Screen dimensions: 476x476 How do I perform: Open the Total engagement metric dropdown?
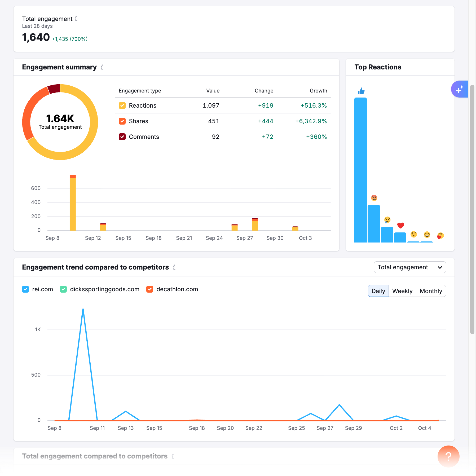pos(409,267)
